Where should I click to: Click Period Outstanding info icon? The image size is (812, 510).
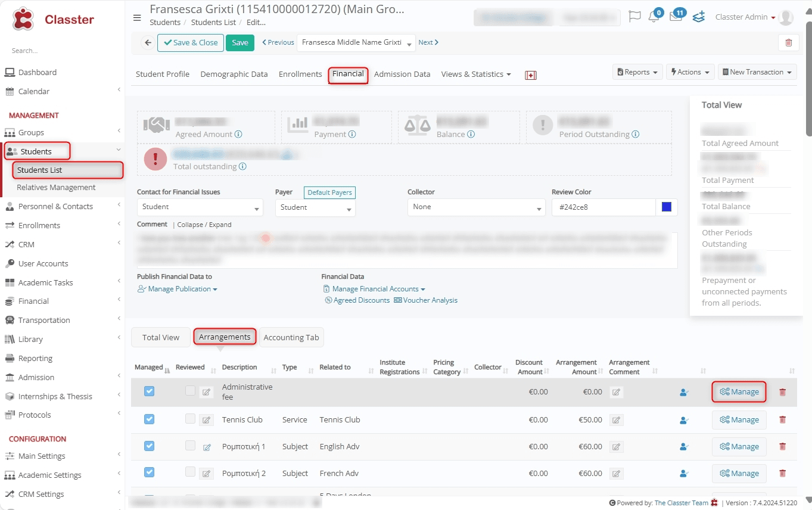click(x=636, y=135)
